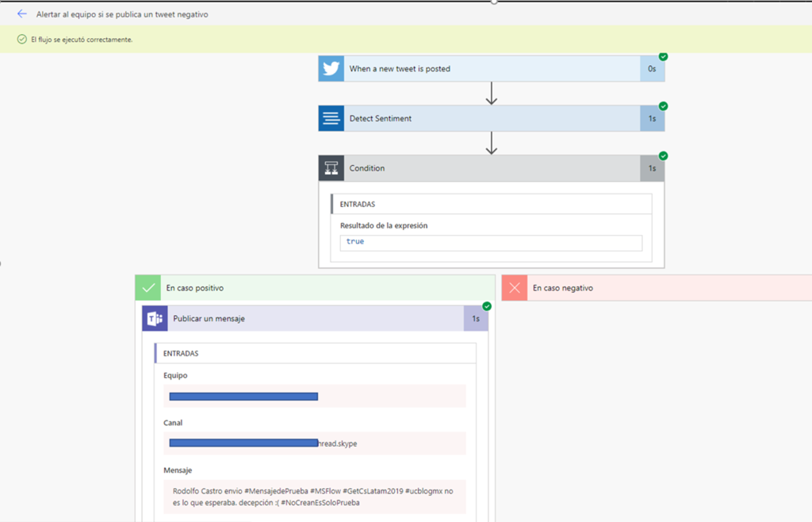Click green status badge on Twitter step
This screenshot has height=522, width=812.
tap(663, 56)
